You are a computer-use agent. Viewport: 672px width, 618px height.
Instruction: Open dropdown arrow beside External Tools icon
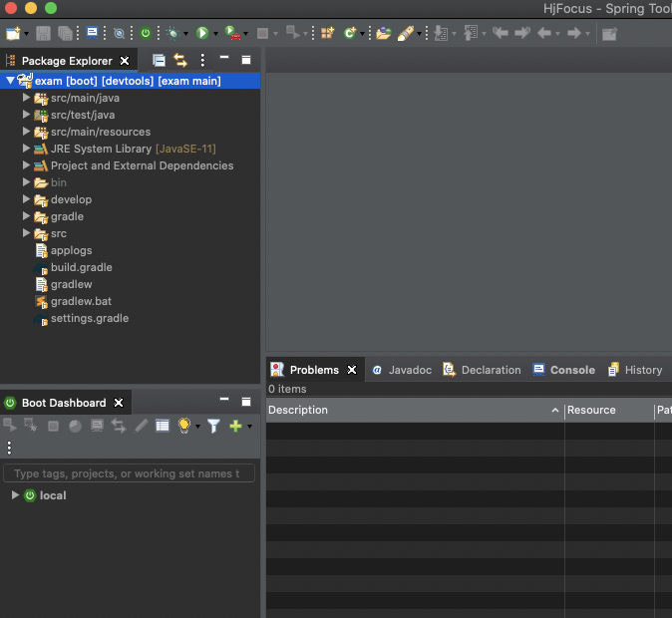[245, 34]
